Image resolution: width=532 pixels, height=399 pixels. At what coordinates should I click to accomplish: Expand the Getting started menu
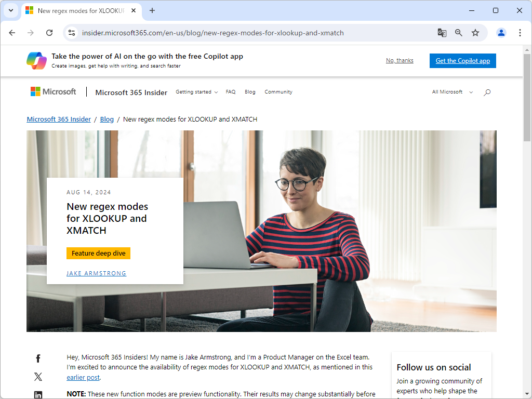coord(196,92)
